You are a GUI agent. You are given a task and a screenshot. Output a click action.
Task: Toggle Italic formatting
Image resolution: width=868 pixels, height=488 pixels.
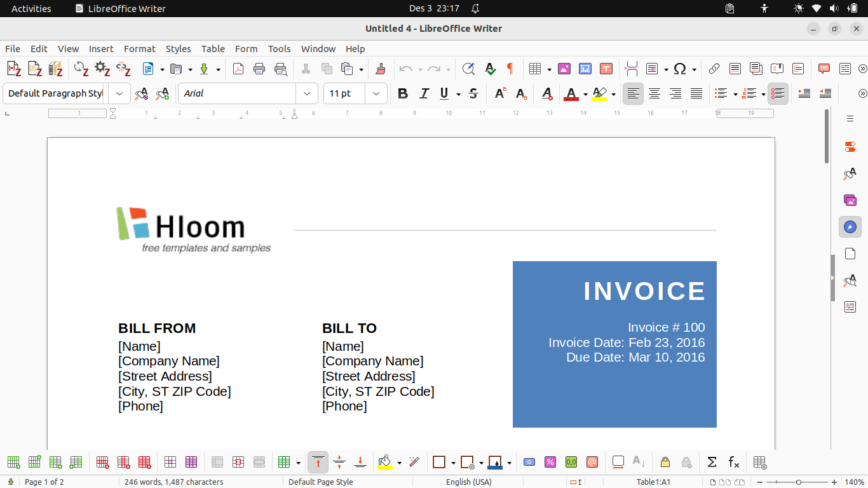(x=424, y=94)
